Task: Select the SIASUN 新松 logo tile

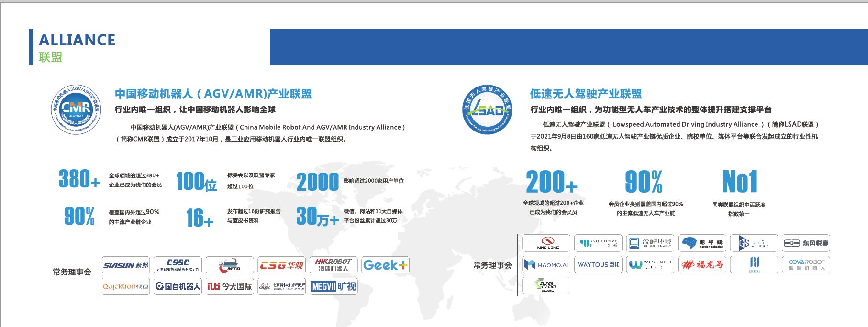Action: (x=126, y=265)
